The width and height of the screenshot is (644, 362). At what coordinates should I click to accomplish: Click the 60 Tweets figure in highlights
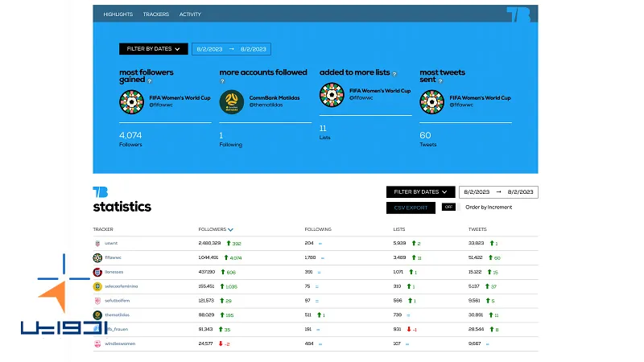click(425, 135)
